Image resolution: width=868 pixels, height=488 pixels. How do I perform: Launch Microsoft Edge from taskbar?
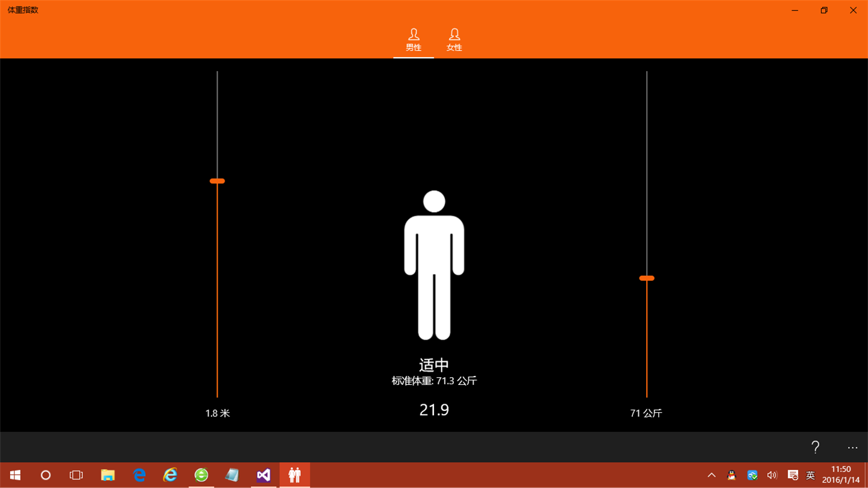[x=139, y=475]
